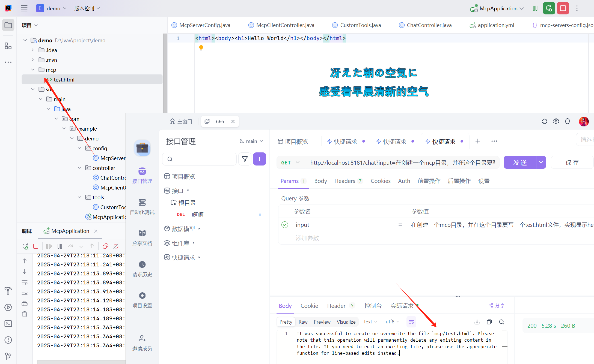Download the response body
This screenshot has width=594, height=364.
(477, 322)
